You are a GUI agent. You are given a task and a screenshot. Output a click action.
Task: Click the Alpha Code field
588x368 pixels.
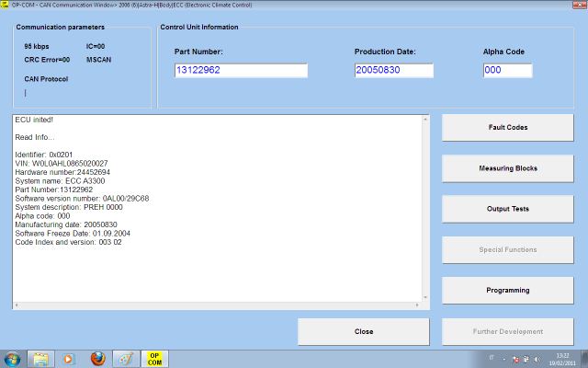[x=508, y=70]
